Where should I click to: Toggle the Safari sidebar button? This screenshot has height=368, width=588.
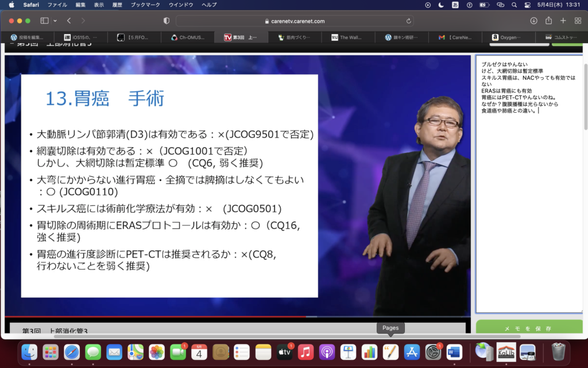click(42, 21)
